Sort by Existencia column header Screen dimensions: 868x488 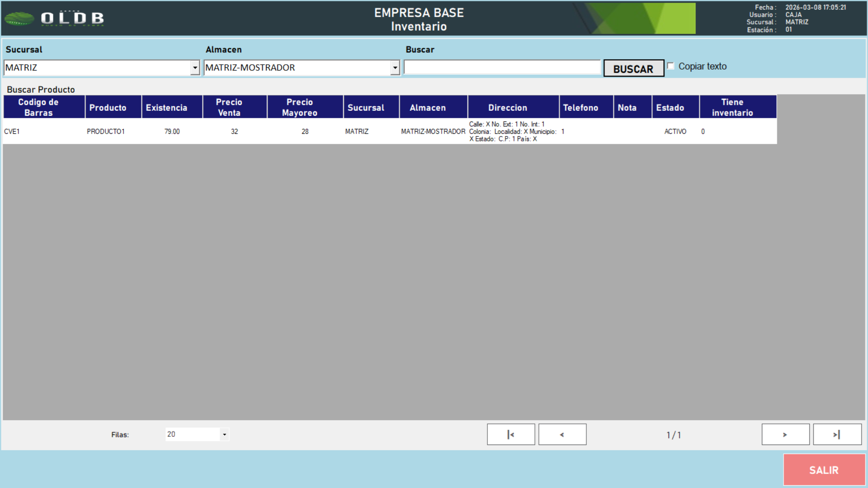point(166,108)
